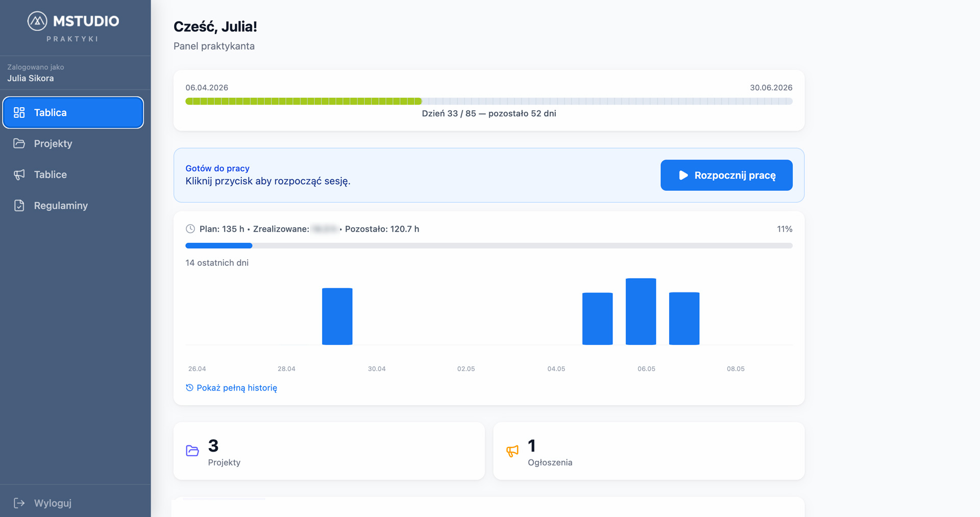Click the clock icon beside Plan hours
The height and width of the screenshot is (517, 980).
190,229
